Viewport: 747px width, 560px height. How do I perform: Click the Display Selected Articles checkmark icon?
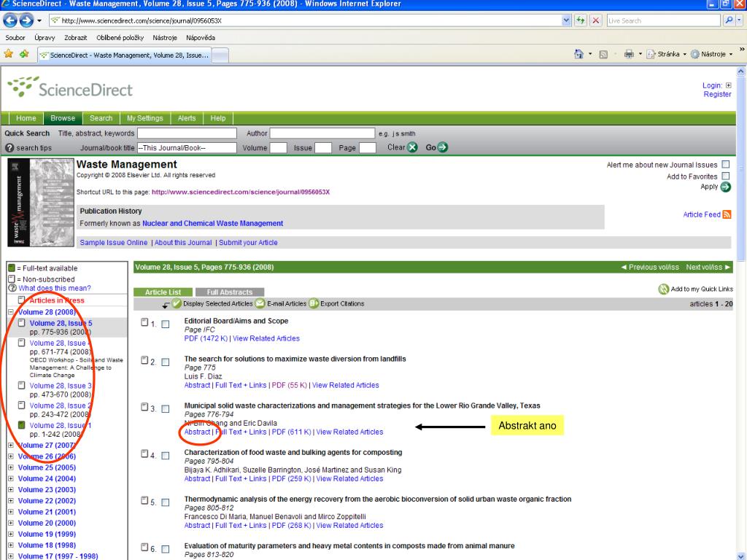point(177,303)
